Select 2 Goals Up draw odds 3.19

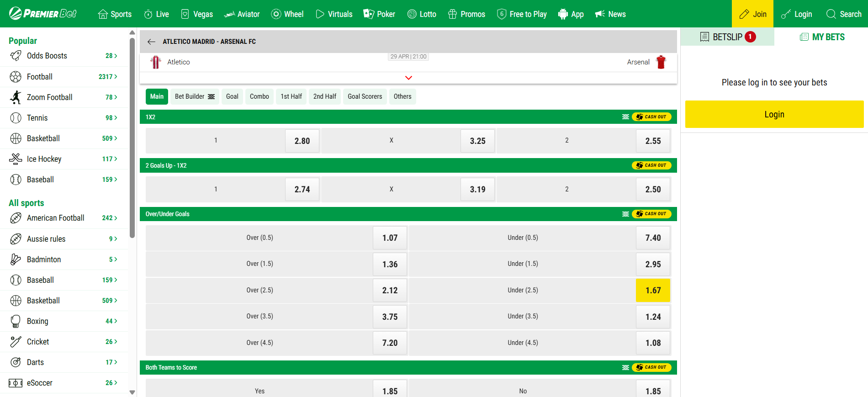(x=477, y=189)
